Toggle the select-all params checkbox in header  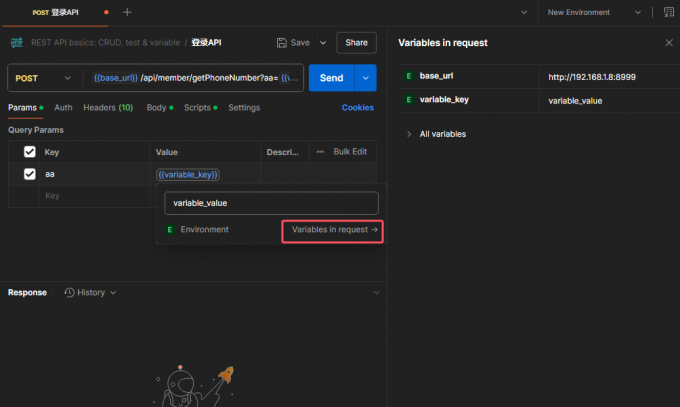(29, 152)
